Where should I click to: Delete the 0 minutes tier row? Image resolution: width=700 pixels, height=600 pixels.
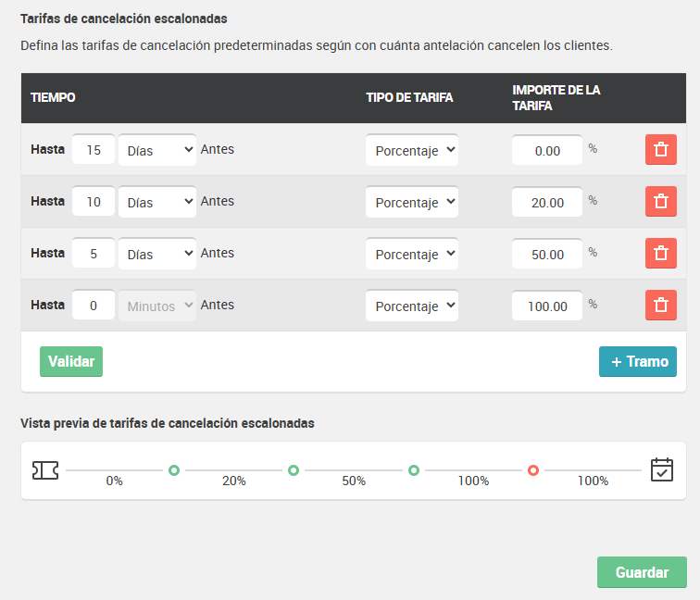[661, 305]
